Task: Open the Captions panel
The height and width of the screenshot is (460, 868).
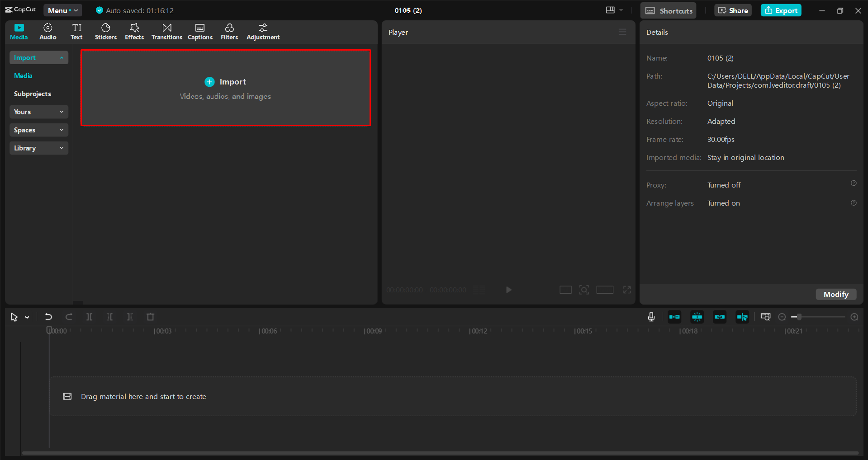Action: tap(200, 32)
